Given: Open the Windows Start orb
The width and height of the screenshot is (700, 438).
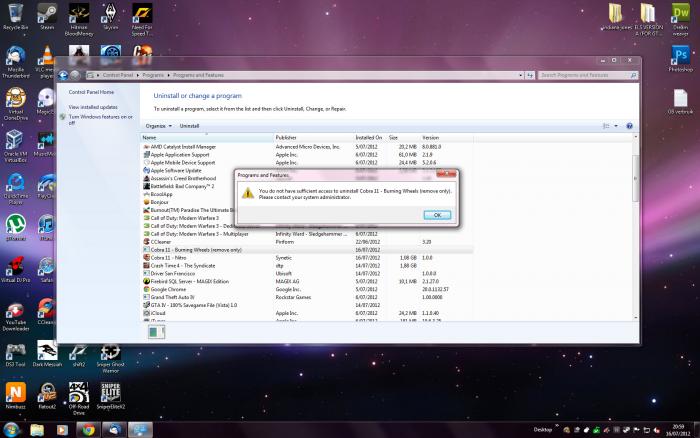Looking at the screenshot, I should [x=11, y=430].
